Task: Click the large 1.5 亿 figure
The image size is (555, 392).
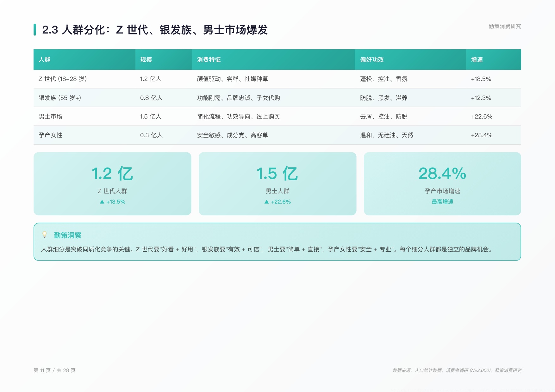Action: [x=277, y=174]
